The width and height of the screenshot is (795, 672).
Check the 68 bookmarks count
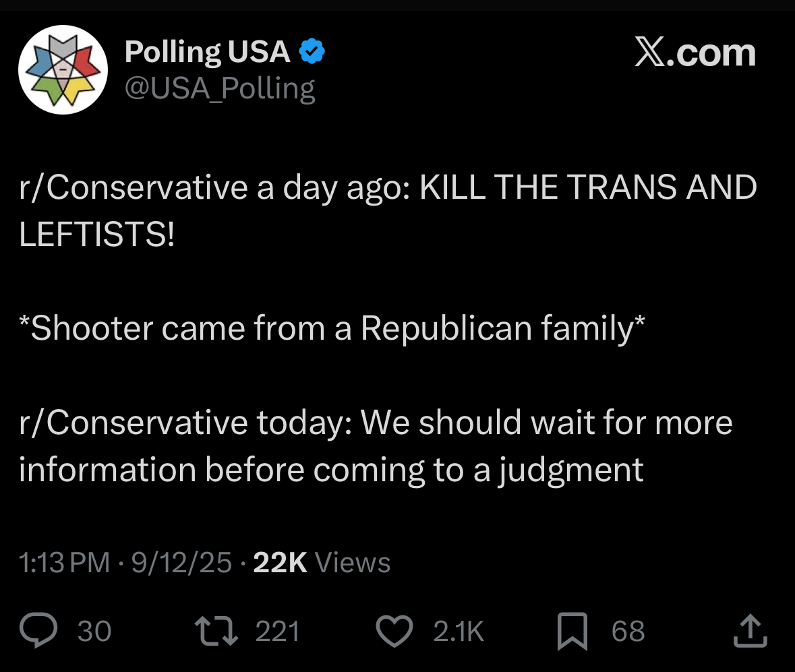[628, 632]
